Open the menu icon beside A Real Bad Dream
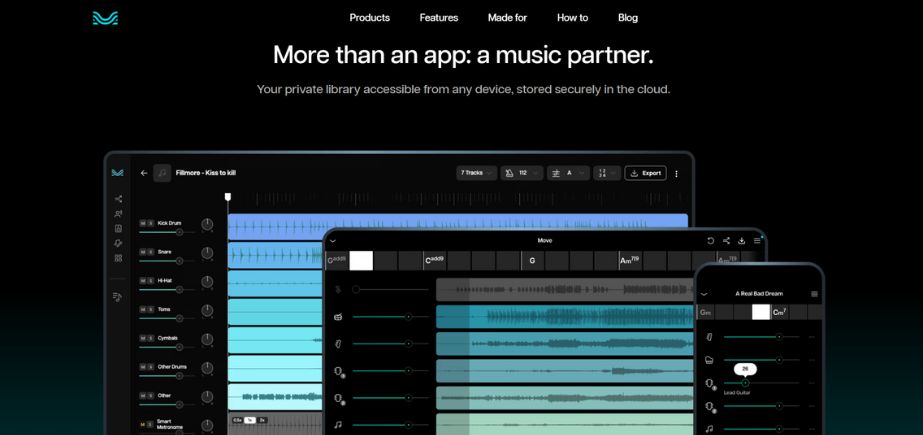This screenshot has width=923, height=435. point(815,294)
